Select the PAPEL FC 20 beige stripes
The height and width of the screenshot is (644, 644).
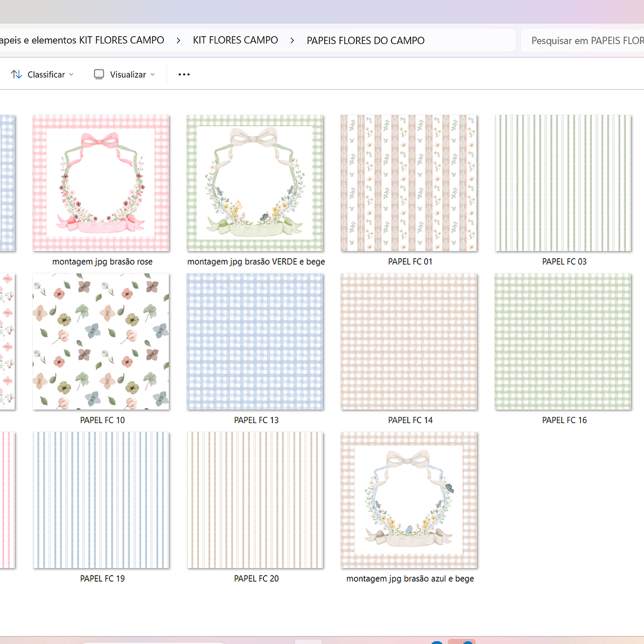point(255,501)
